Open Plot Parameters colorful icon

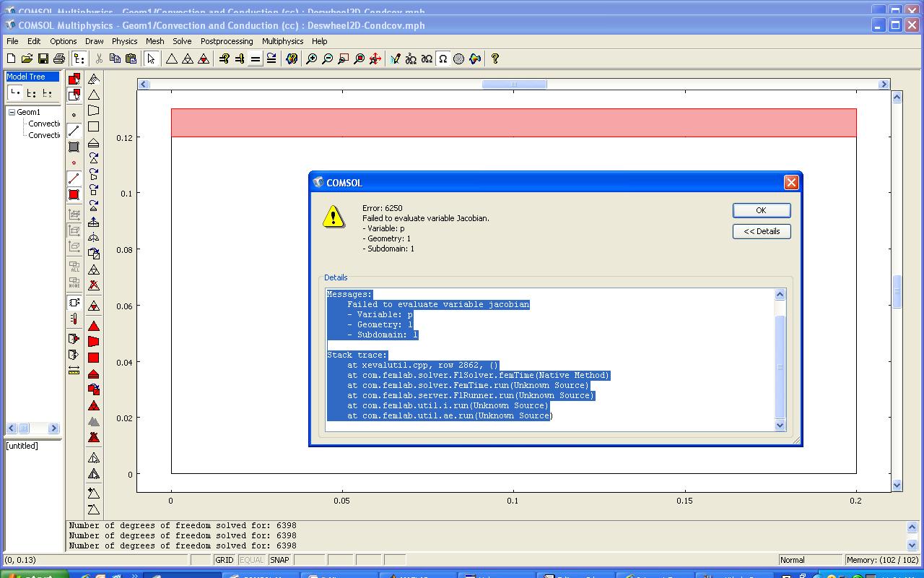click(292, 59)
